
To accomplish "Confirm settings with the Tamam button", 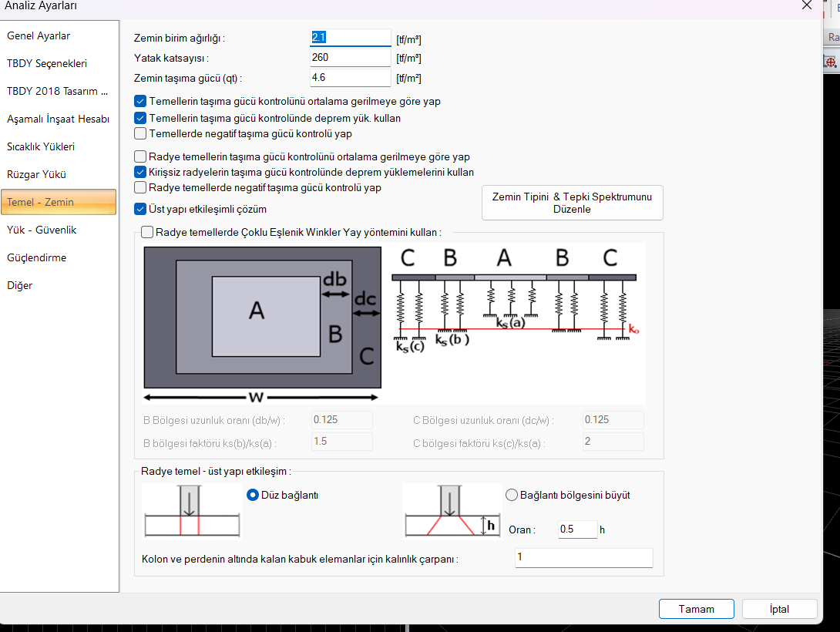I will click(696, 609).
